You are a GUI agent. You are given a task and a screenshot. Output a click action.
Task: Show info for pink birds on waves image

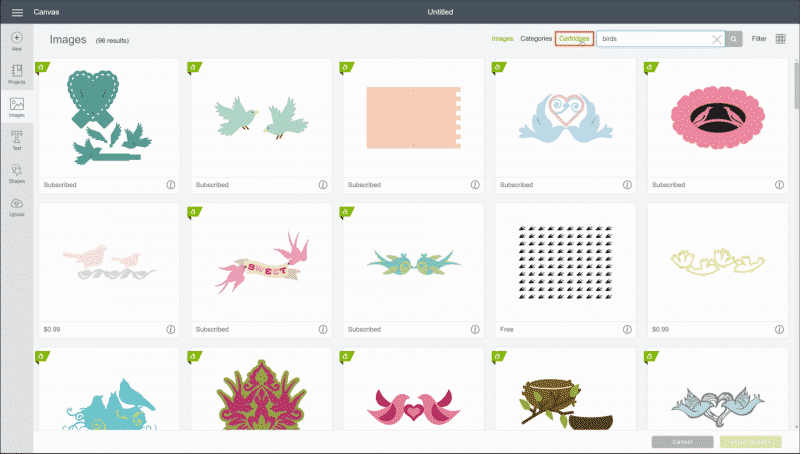tap(171, 330)
